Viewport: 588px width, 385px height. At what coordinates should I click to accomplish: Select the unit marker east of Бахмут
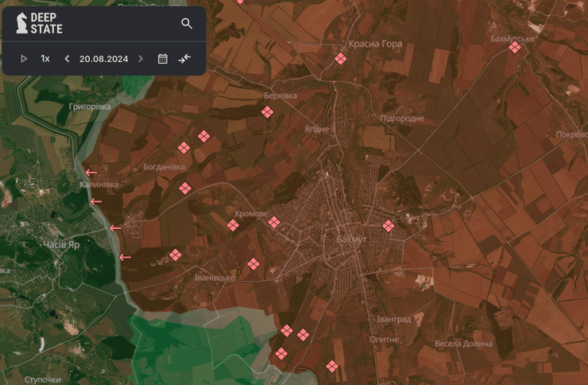(389, 226)
